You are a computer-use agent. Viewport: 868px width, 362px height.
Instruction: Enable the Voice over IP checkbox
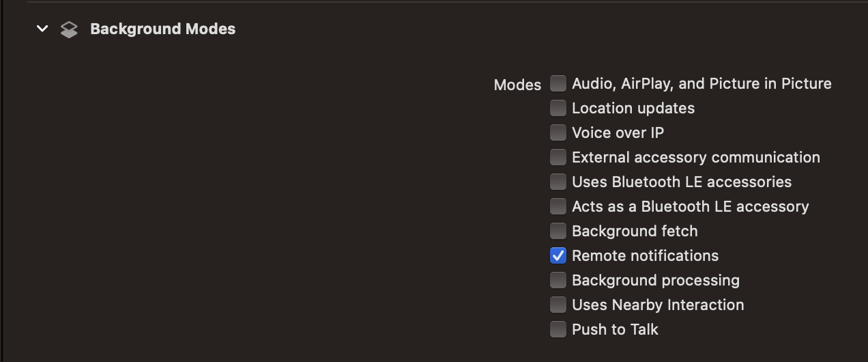pyautogui.click(x=558, y=133)
